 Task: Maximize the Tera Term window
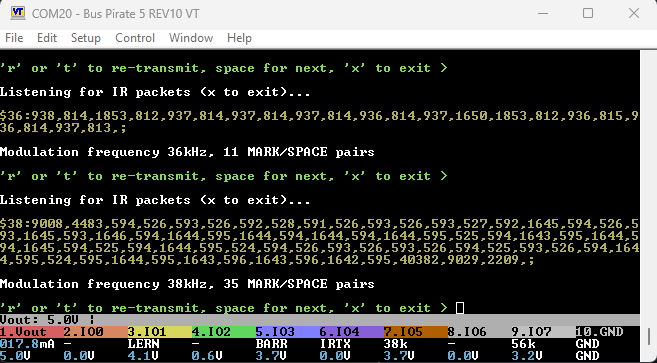coord(588,13)
